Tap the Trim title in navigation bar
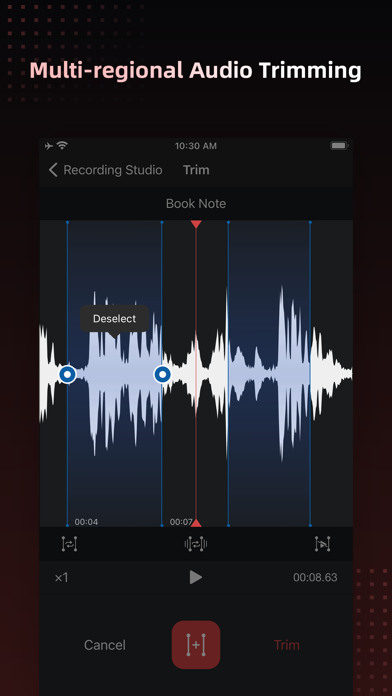The width and height of the screenshot is (392, 696). [196, 170]
